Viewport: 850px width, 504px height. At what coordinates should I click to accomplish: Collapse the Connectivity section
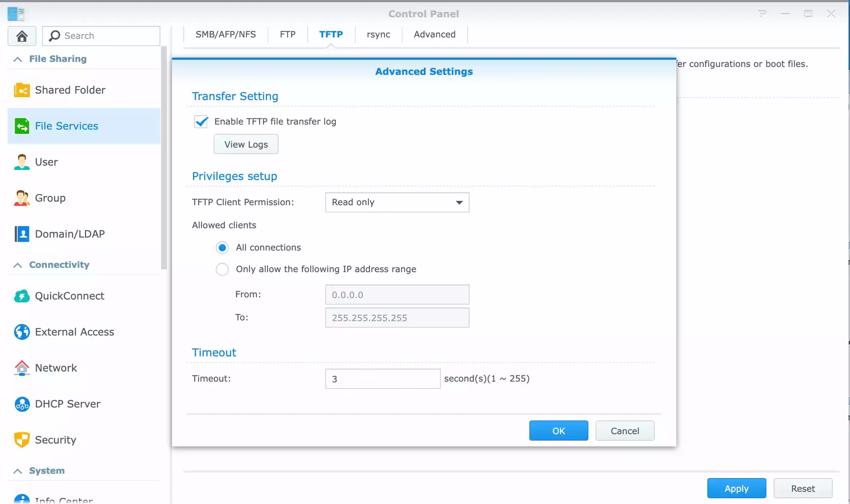click(18, 265)
